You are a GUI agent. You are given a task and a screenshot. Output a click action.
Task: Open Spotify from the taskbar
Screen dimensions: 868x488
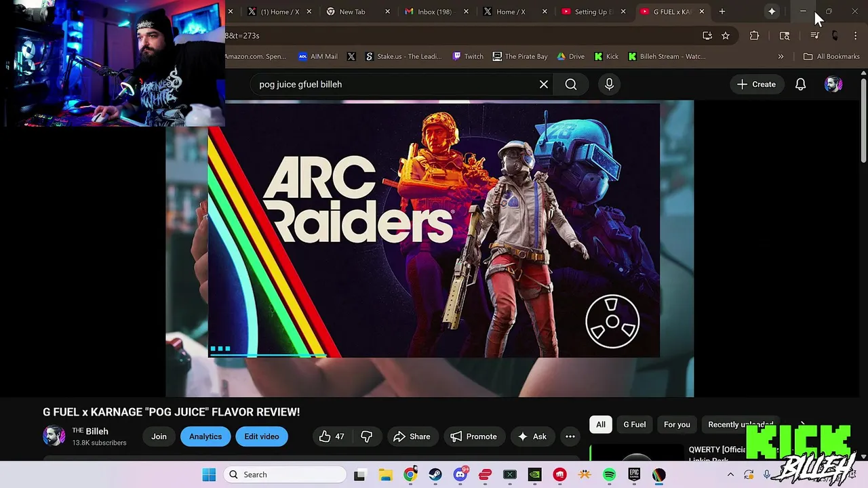point(609,474)
